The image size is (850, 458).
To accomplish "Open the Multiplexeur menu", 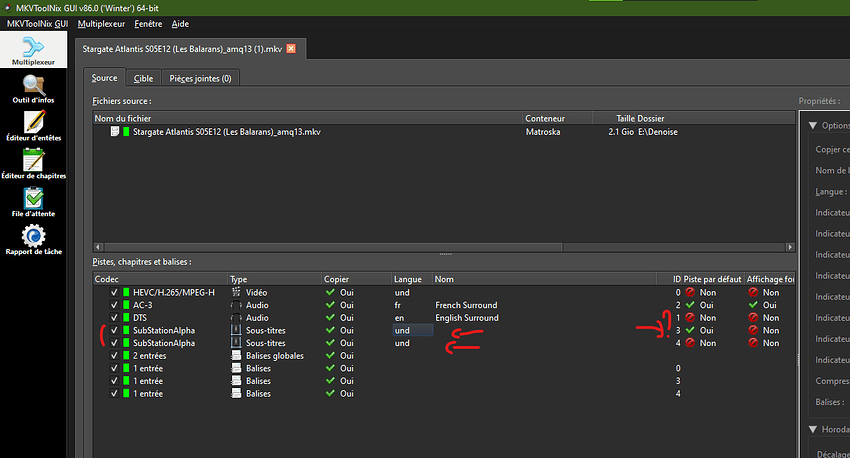I will pos(101,24).
